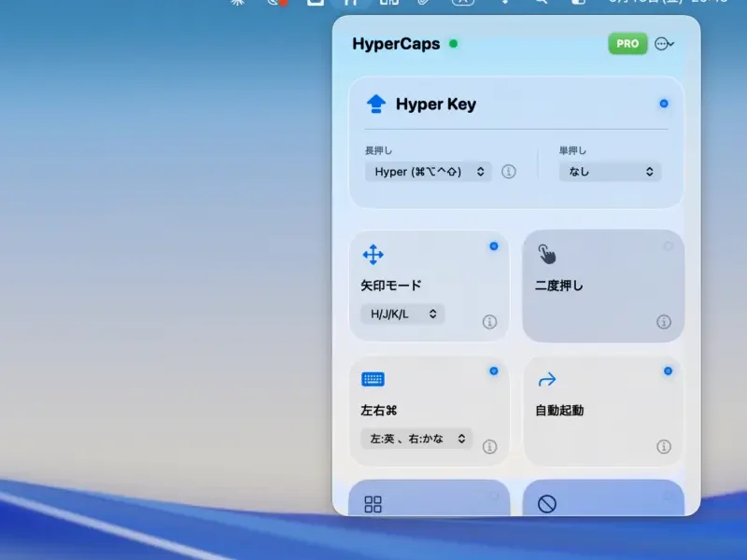Enable the 二度押し feature toggle

[667, 245]
